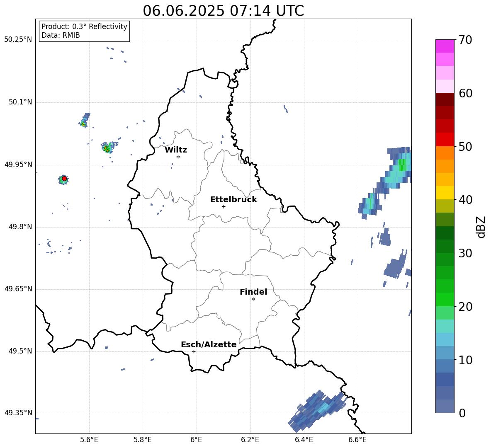Click the colorbar tick value 40
The image size is (491, 448).
click(x=465, y=200)
